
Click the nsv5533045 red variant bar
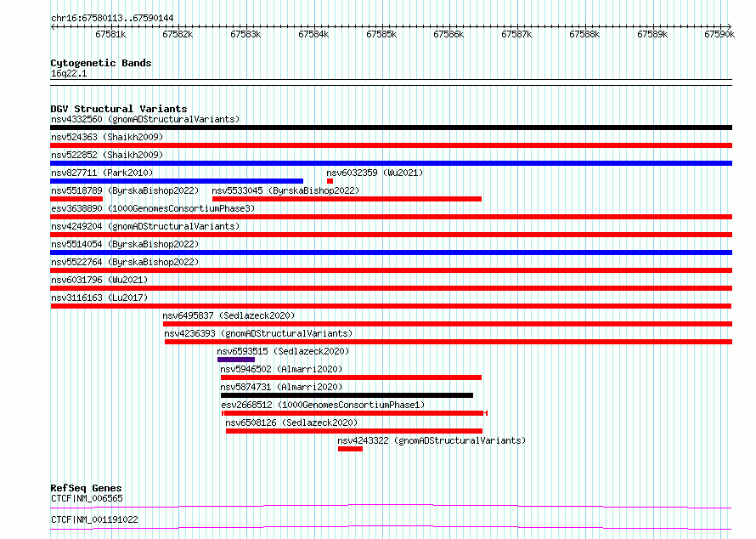[x=347, y=199]
